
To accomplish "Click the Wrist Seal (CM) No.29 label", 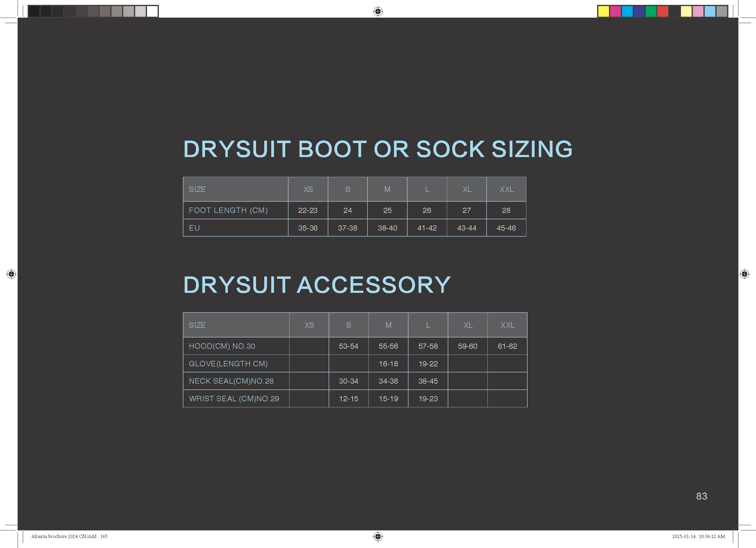I will 234,399.
